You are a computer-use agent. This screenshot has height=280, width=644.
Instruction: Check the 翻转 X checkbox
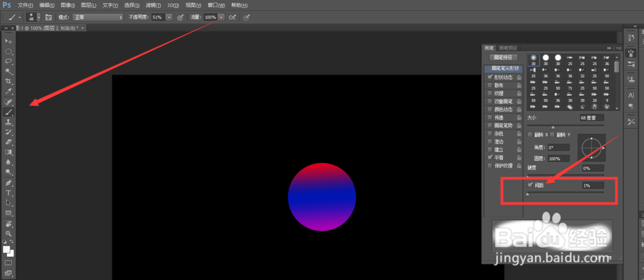[530, 135]
